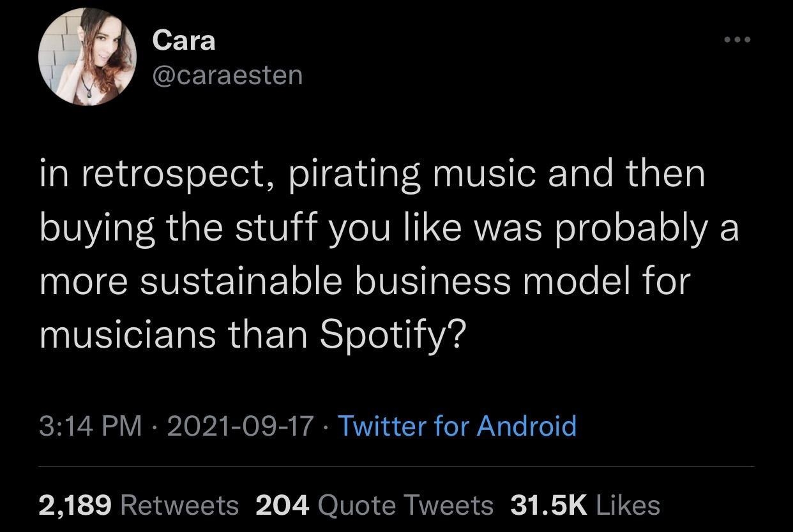Click the "Likes" label text

point(628,505)
